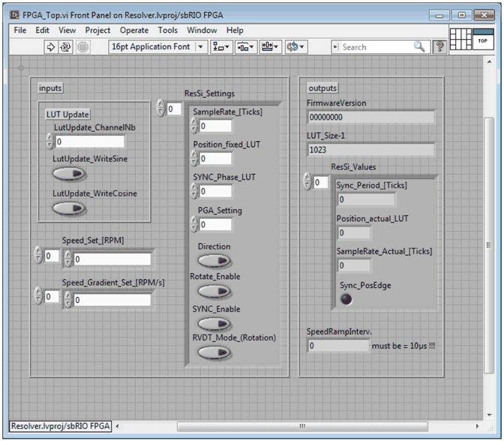Click the FirmwareVersion indicator field

(x=371, y=117)
